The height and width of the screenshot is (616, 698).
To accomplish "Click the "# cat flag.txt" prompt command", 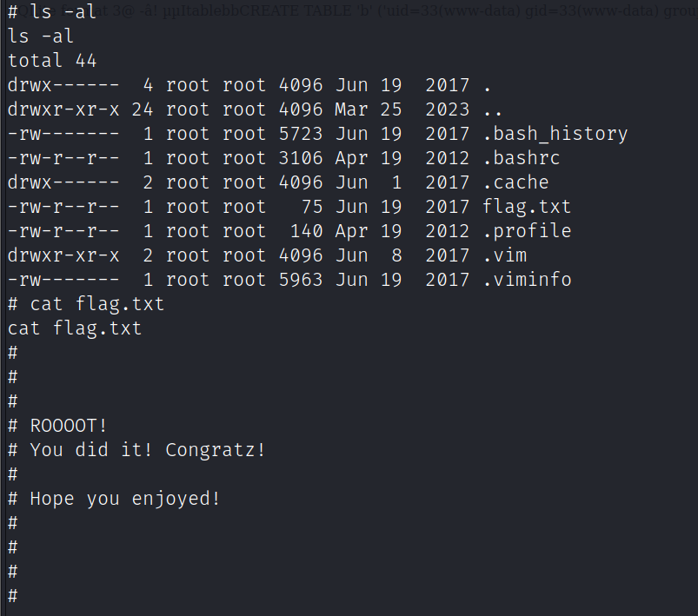I will [86, 304].
